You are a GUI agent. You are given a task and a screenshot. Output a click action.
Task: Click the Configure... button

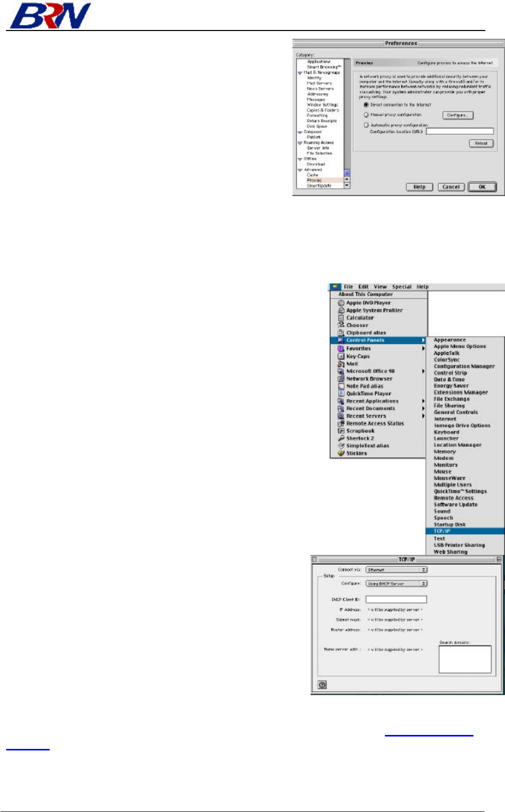[458, 115]
